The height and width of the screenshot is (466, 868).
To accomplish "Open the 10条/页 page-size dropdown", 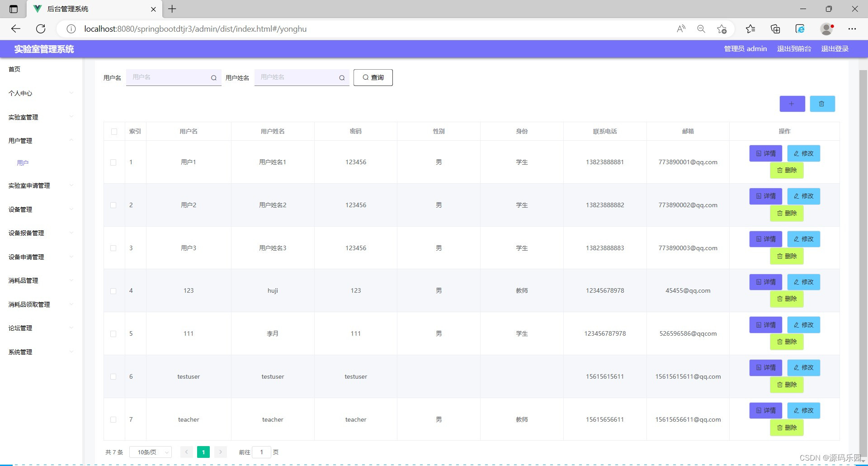I will 150,452.
